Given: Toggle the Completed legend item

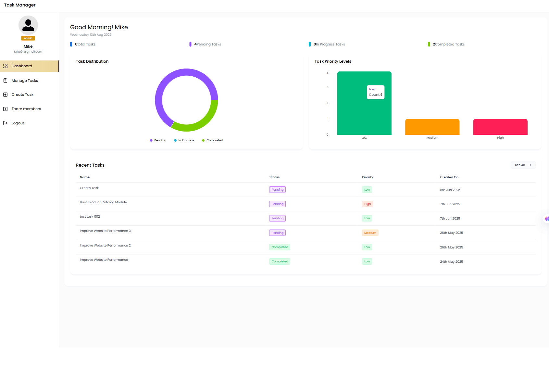Looking at the screenshot, I should [x=212, y=140].
